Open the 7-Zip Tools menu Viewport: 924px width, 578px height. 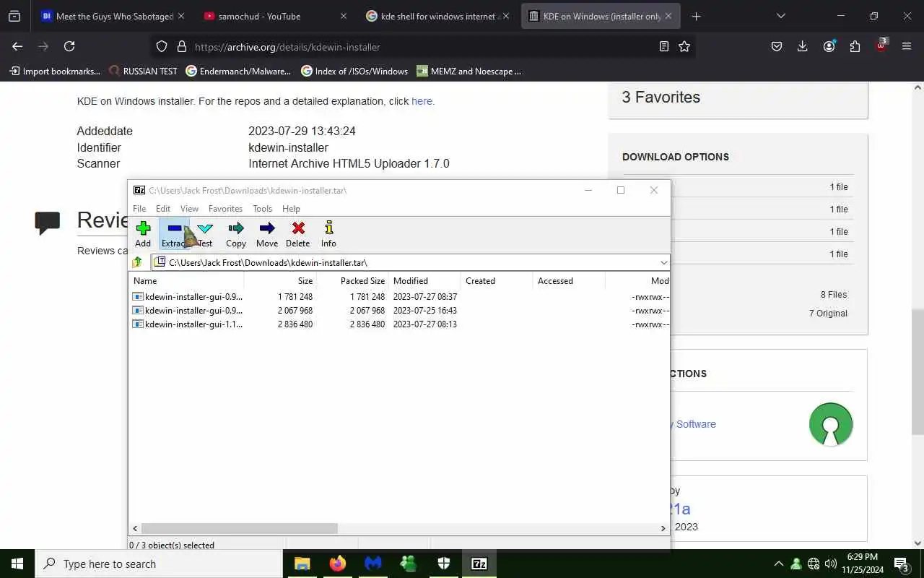click(262, 209)
